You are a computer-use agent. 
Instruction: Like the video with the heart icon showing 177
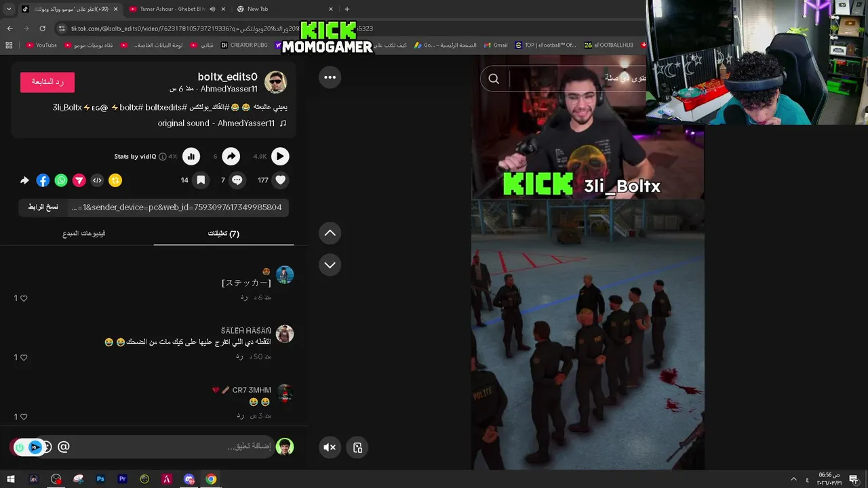pyautogui.click(x=280, y=180)
